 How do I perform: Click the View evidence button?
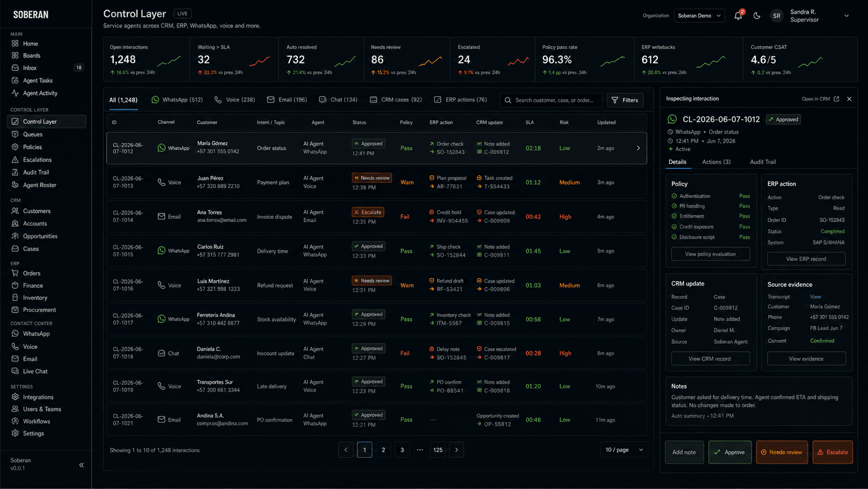point(806,359)
